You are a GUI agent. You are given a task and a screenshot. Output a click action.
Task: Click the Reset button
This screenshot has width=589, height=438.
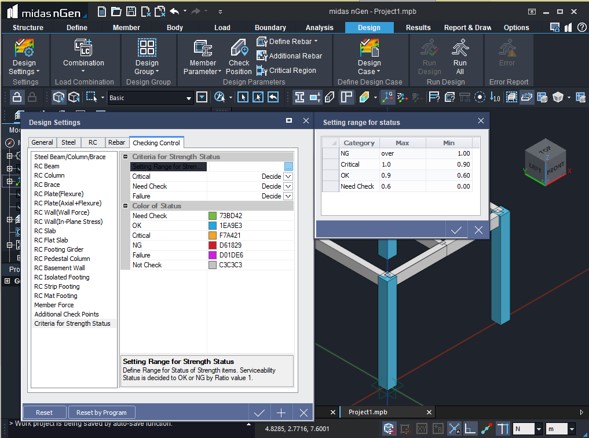pyautogui.click(x=44, y=412)
